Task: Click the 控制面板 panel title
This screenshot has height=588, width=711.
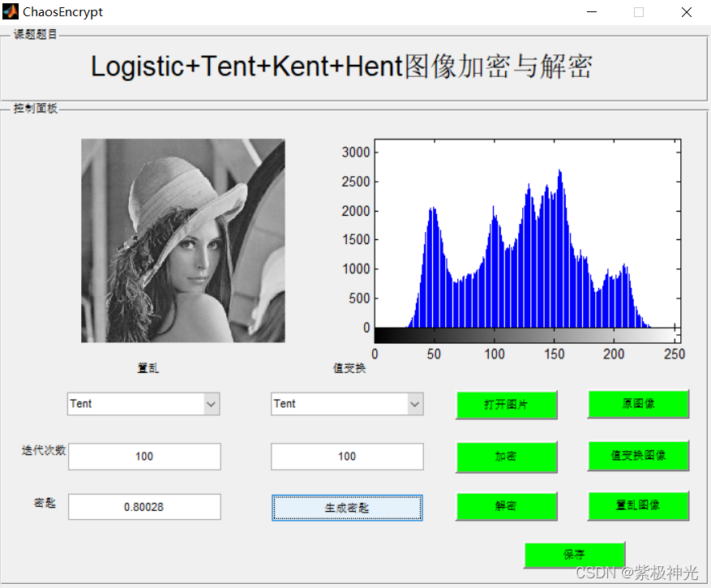Action: [36, 109]
